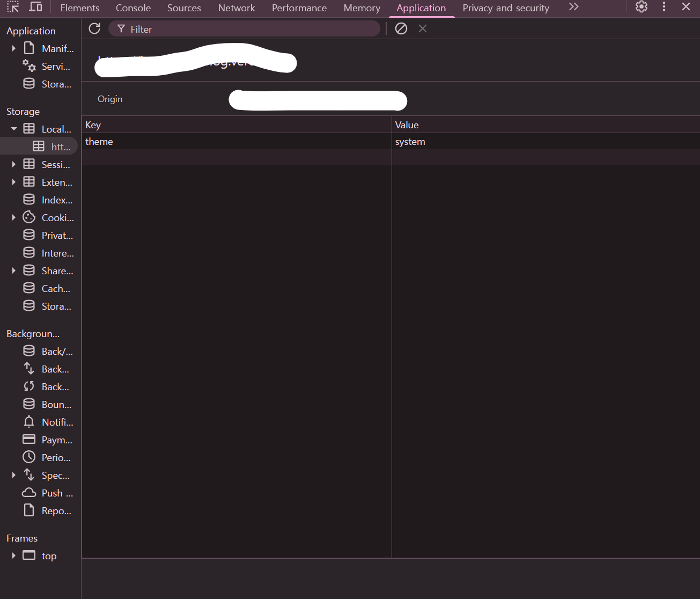The image size is (700, 599).
Task: Open Privacy and security tab
Action: pos(506,8)
